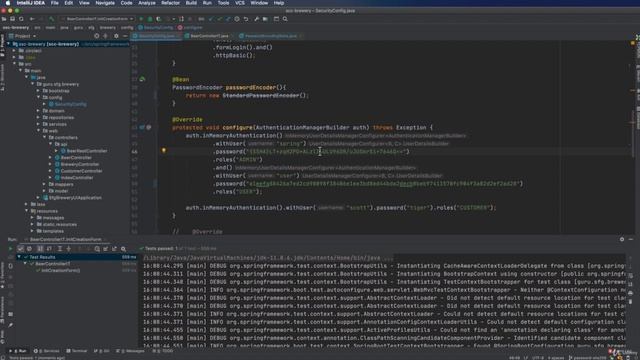
Task: Expand the domain package
Action: (x=38, y=111)
